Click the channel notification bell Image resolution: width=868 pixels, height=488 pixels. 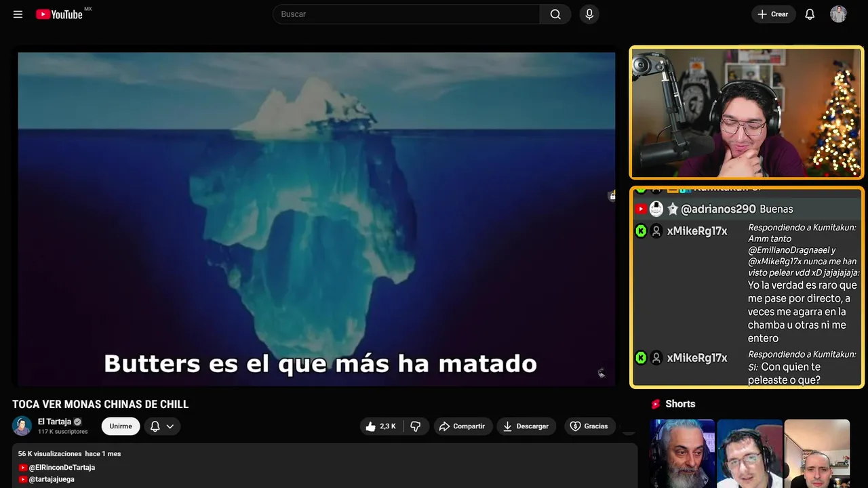tap(155, 426)
